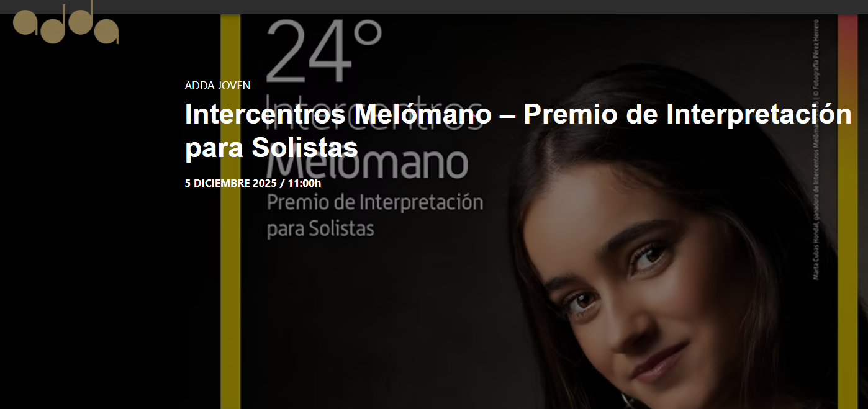Click the last 'a' note of adda logo
The height and width of the screenshot is (409, 868).
click(x=106, y=31)
